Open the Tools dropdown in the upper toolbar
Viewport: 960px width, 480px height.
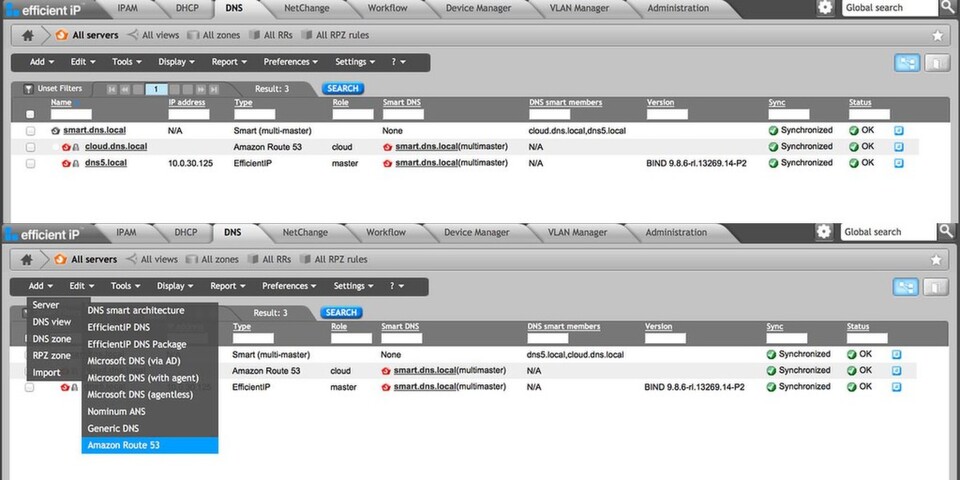tap(127, 62)
